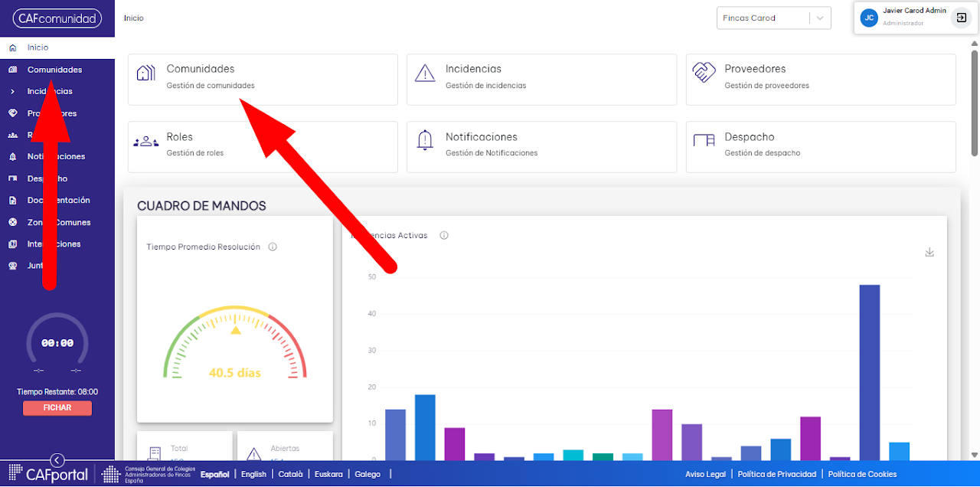Switch language to English
This screenshot has height=487, width=980.
[x=253, y=475]
